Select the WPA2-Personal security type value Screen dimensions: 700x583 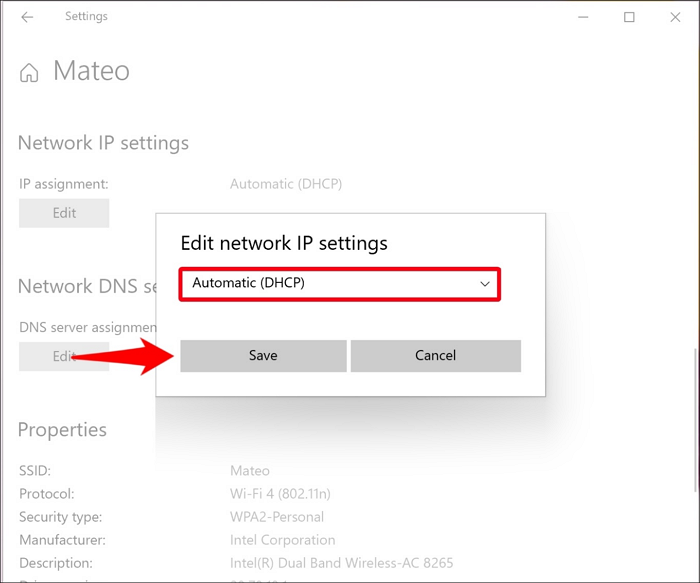coord(277,517)
